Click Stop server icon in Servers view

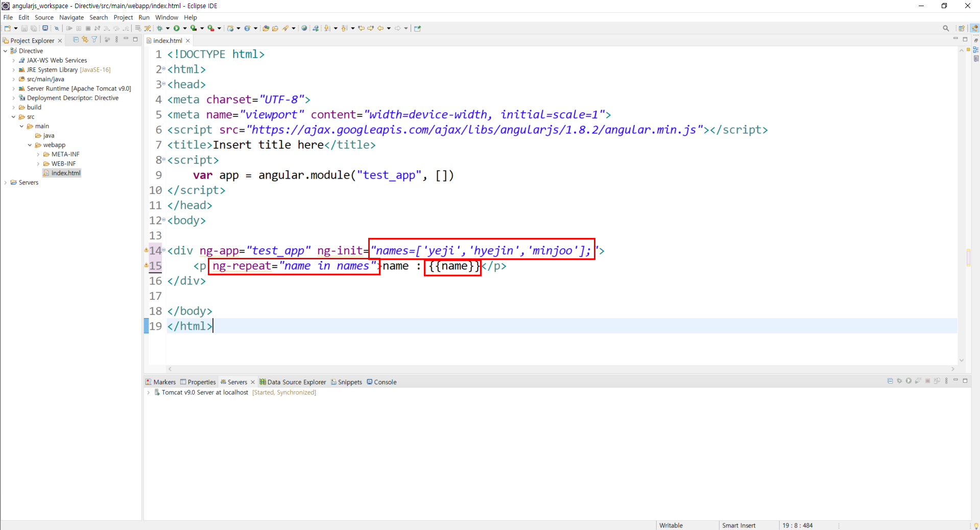[927, 381]
